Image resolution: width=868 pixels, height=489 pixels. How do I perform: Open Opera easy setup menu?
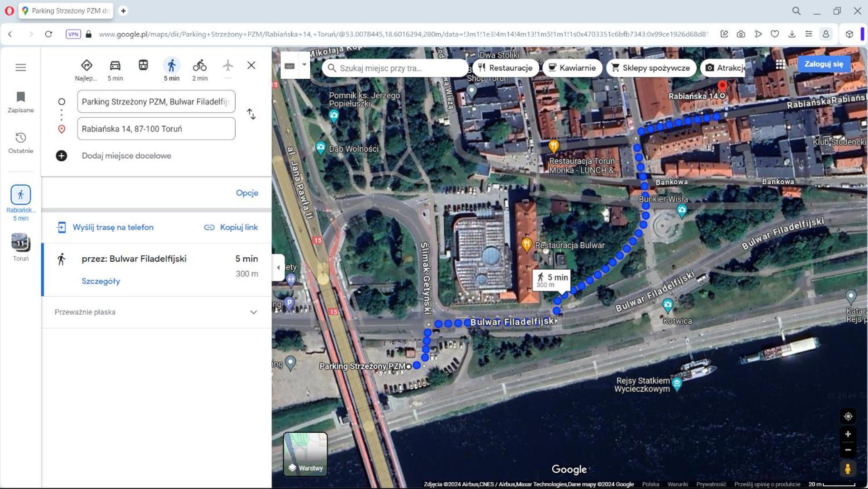(809, 34)
